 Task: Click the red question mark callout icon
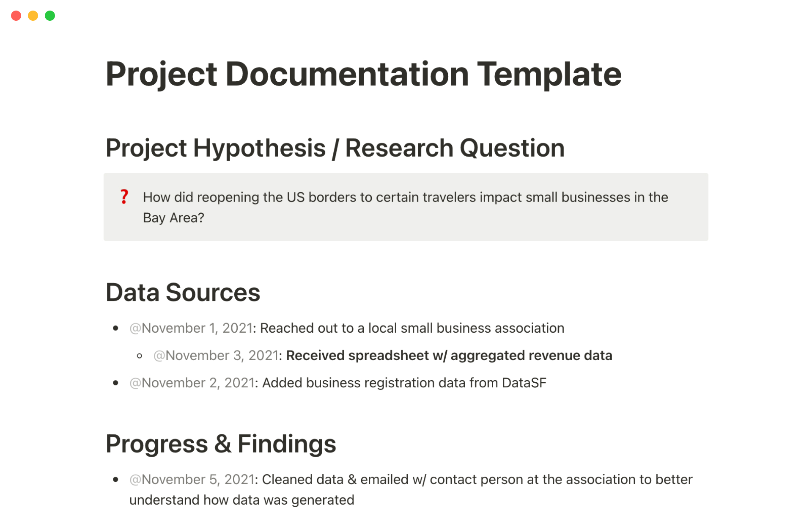pos(124,197)
